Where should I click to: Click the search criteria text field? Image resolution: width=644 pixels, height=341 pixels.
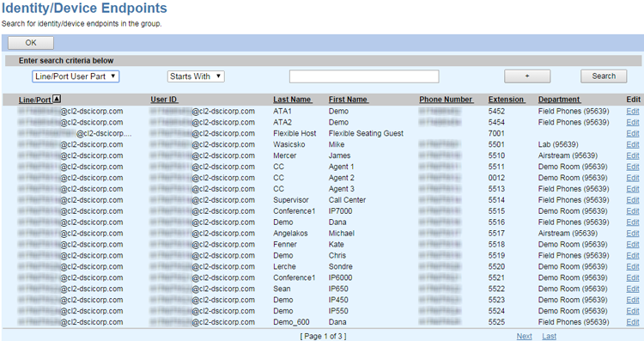click(x=364, y=76)
